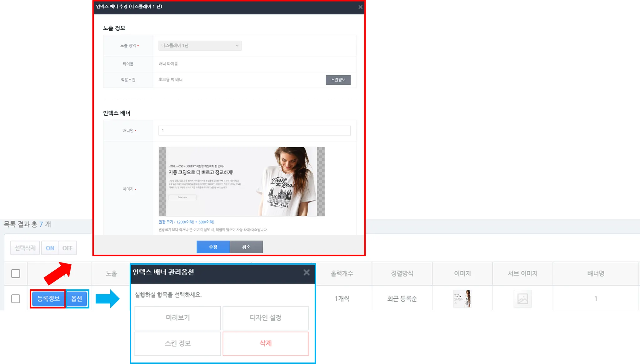
Task: Click the 선택삭제 button
Action: coord(25,248)
